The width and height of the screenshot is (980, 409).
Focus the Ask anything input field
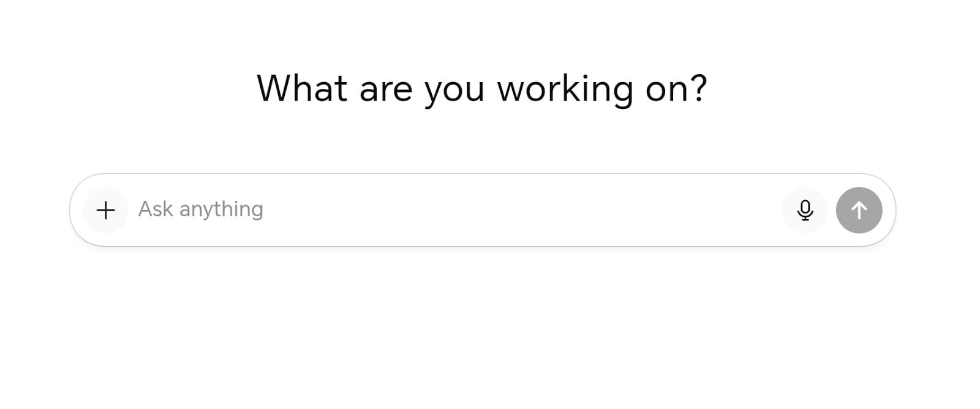pos(429,209)
